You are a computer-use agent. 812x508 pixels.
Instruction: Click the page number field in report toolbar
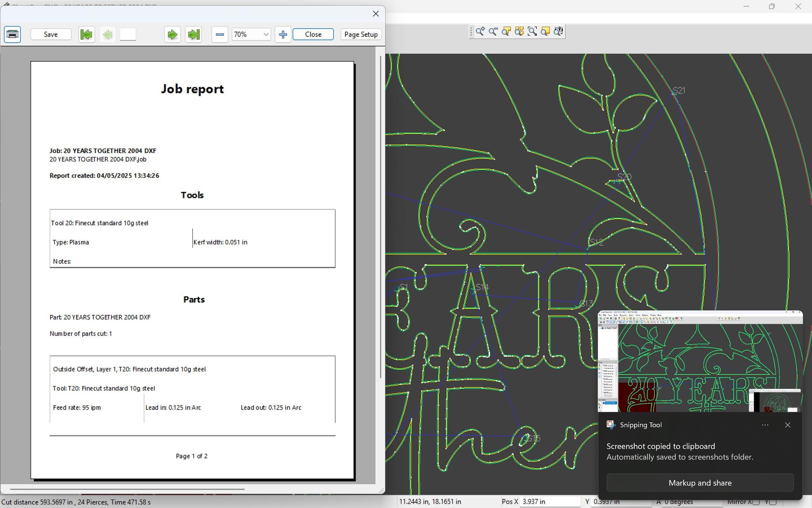(128, 34)
